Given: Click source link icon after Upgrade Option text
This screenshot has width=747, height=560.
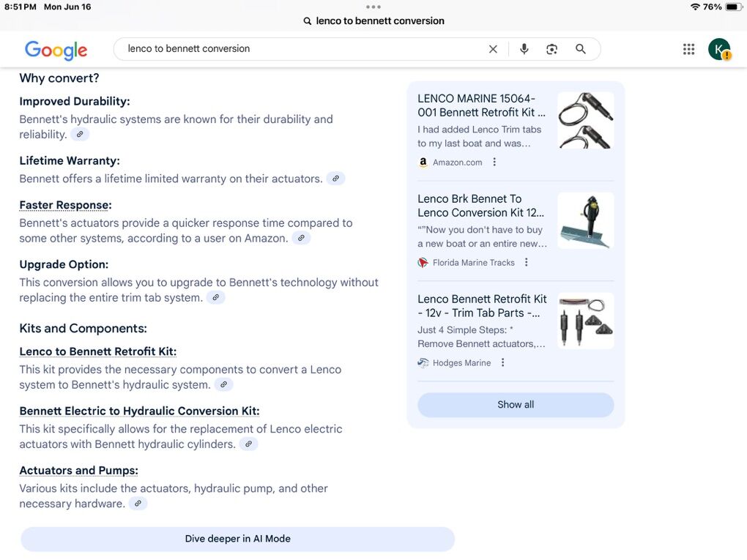Looking at the screenshot, I should (x=215, y=298).
